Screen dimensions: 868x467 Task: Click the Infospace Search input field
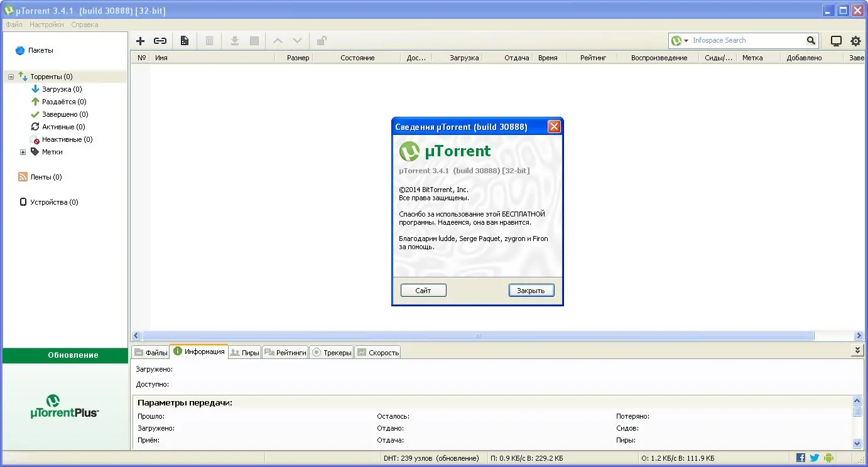(x=747, y=41)
